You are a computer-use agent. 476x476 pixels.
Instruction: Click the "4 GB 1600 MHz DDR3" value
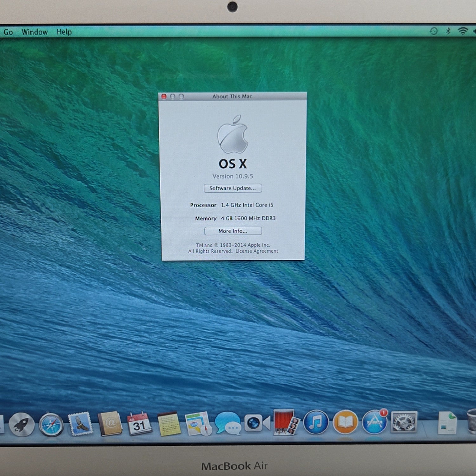(x=248, y=218)
